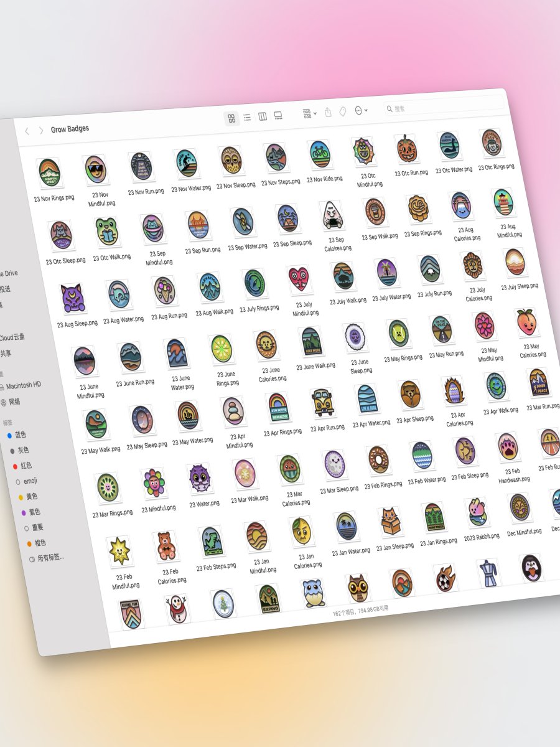The width and height of the screenshot is (560, 747).
Task: Open the group-by arrangement dropdown
Action: point(309,114)
